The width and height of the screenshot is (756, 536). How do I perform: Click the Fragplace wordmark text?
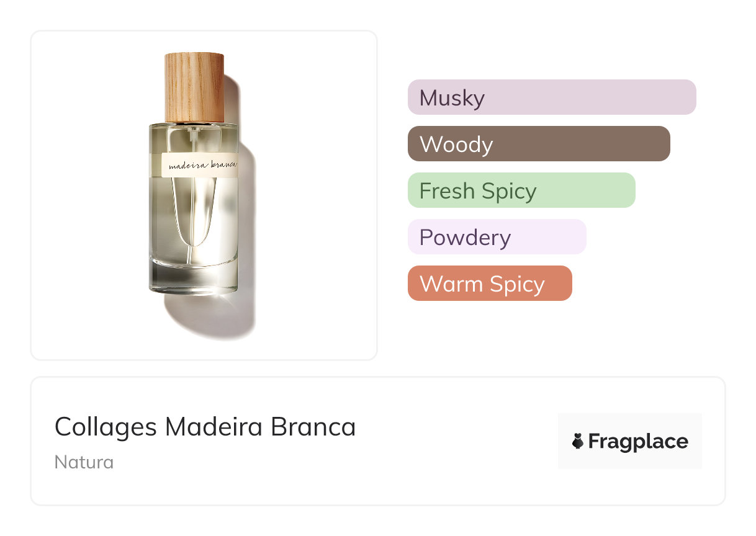click(x=638, y=442)
